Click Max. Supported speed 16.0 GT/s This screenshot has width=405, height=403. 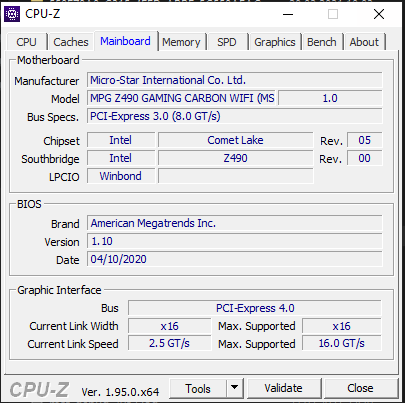pos(342,343)
